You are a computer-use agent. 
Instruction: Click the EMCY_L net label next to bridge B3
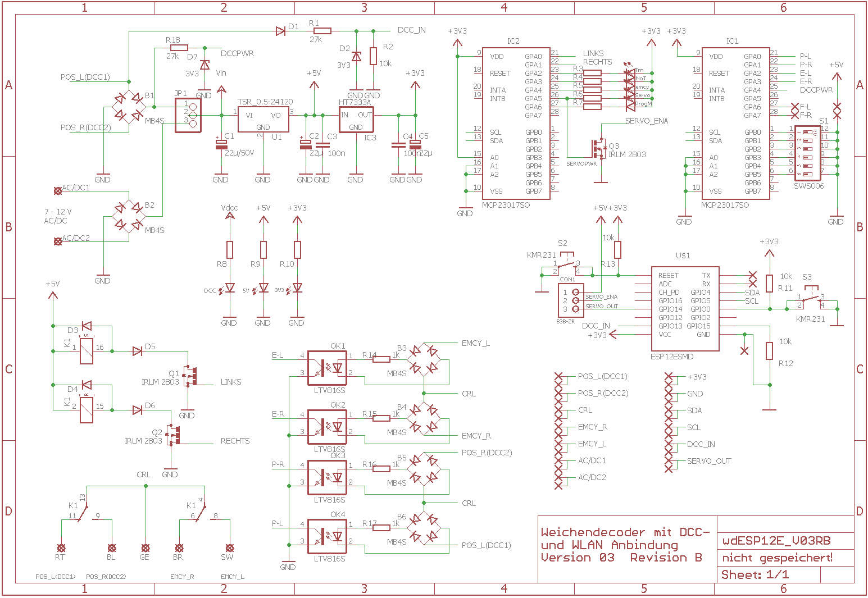pos(476,343)
